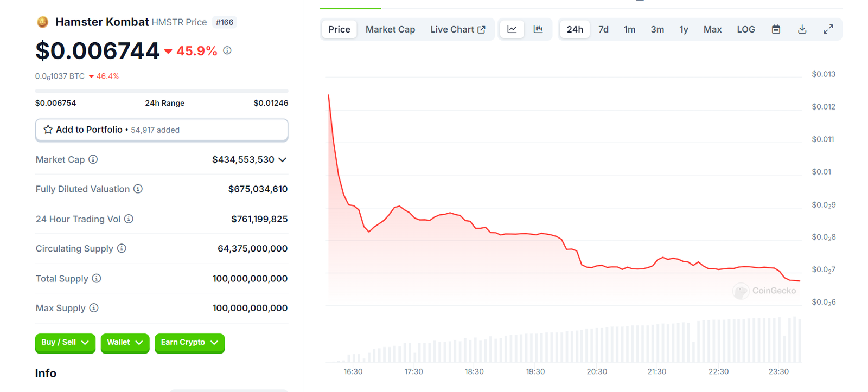Switch to line chart view icon
The width and height of the screenshot is (868, 392).
click(x=512, y=29)
